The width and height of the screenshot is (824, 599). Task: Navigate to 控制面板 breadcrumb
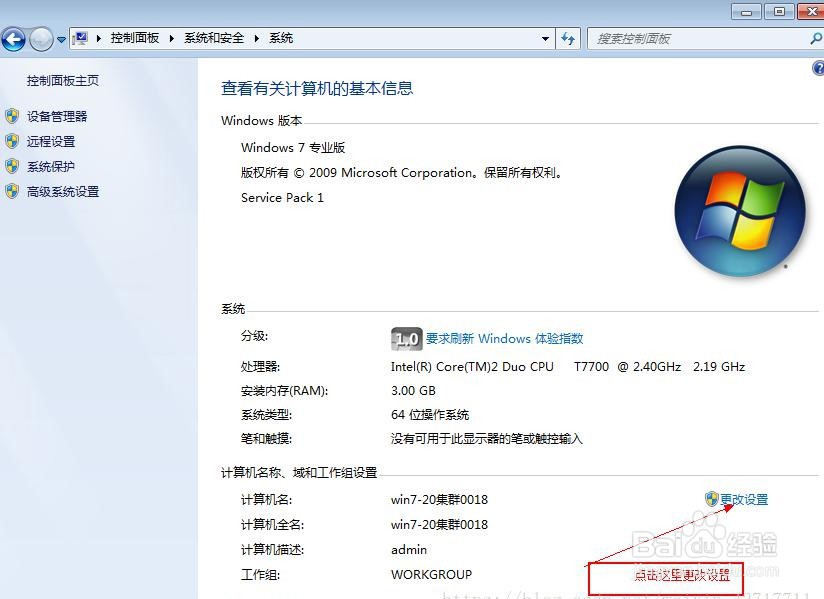point(133,38)
